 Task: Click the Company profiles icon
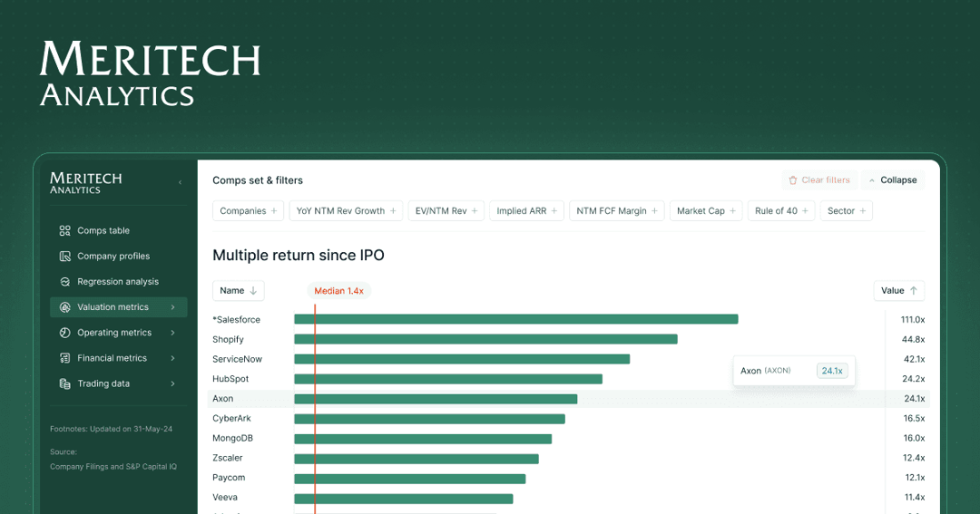click(x=64, y=256)
